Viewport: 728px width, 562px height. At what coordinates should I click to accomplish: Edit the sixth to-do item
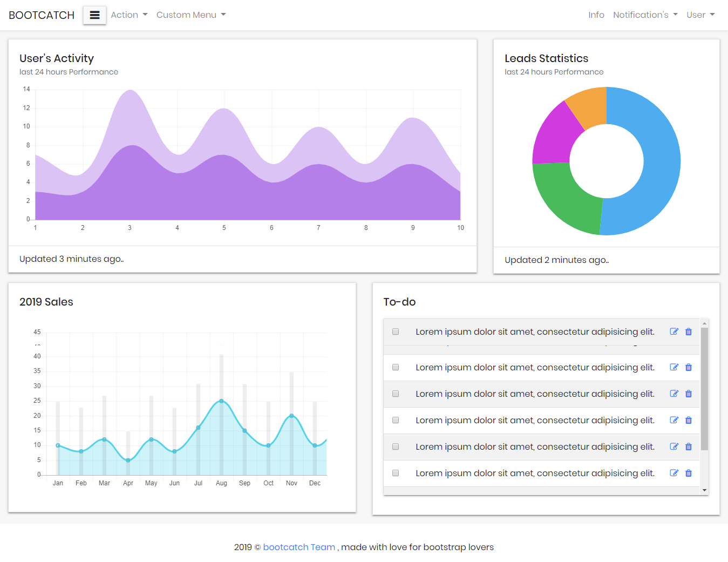(x=674, y=473)
